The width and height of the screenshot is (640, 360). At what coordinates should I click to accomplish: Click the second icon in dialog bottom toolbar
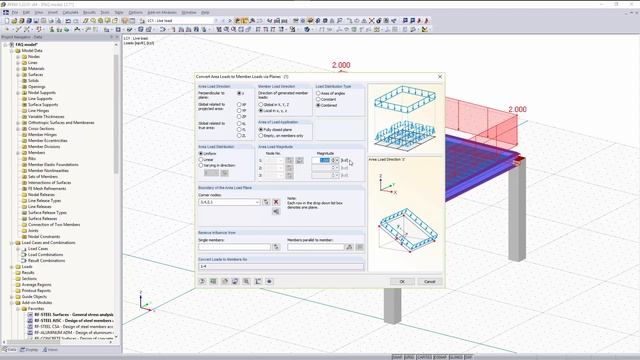tap(213, 281)
